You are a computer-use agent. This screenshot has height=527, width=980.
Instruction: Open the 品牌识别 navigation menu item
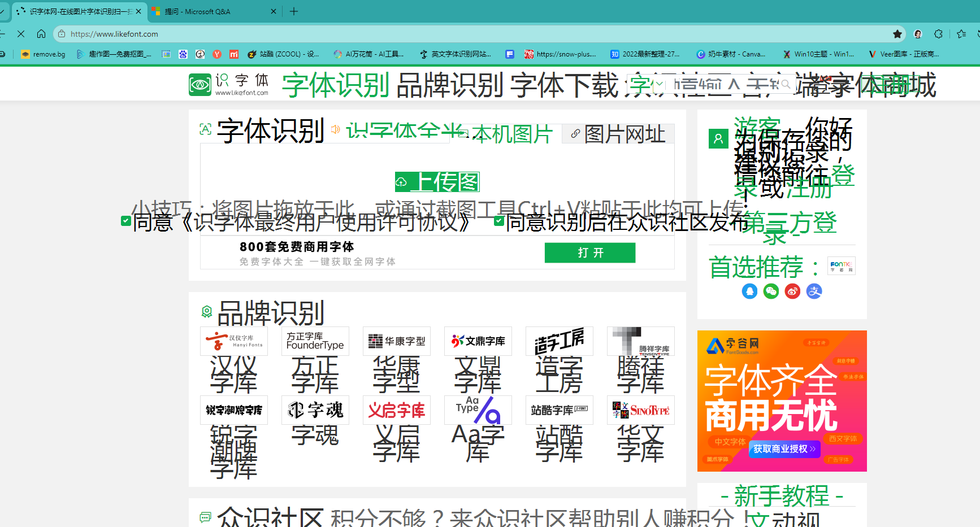coord(450,85)
